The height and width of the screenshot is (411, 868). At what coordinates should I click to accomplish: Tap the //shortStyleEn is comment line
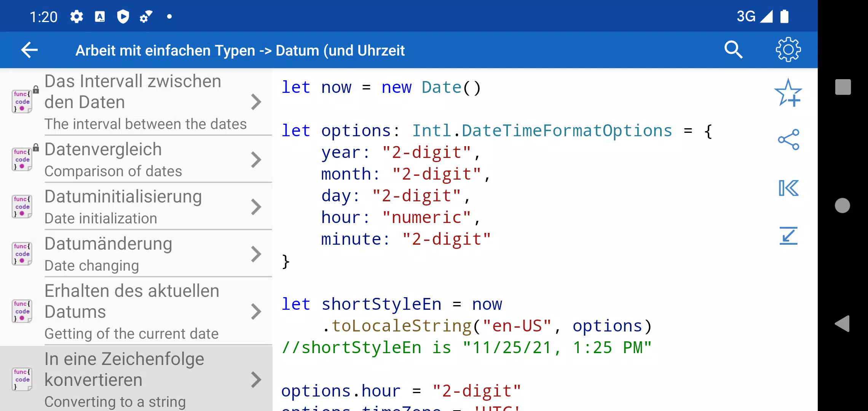tap(466, 348)
